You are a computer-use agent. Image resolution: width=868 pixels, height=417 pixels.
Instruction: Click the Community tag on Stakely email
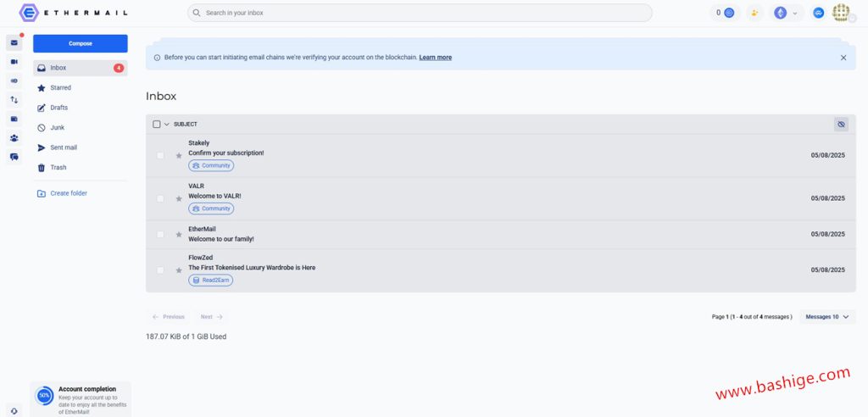point(211,165)
